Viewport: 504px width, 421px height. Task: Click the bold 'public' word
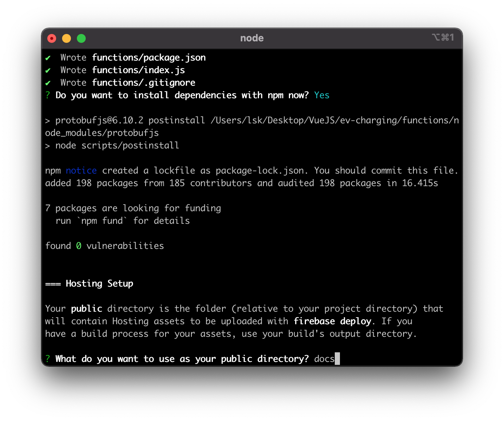(86, 309)
